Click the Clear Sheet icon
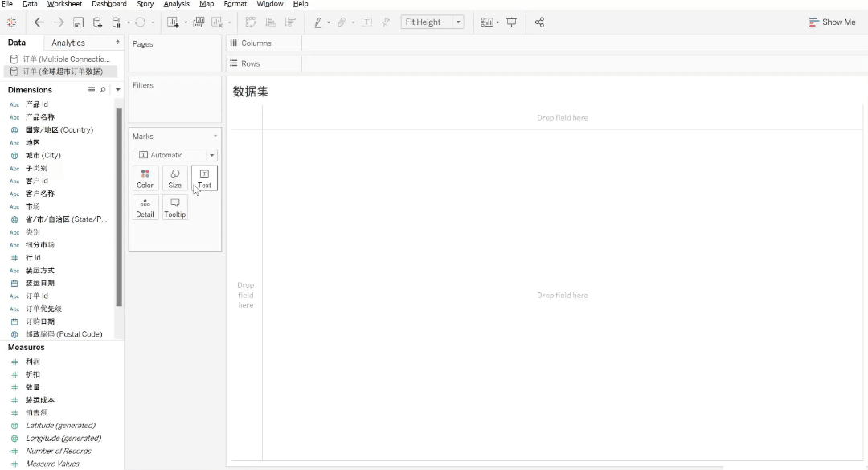 coord(217,22)
